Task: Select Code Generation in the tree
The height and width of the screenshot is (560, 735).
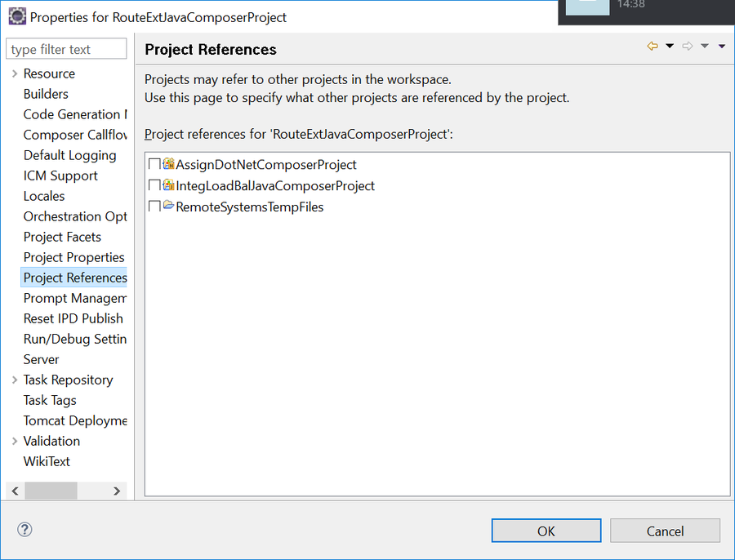Action: pos(75,114)
